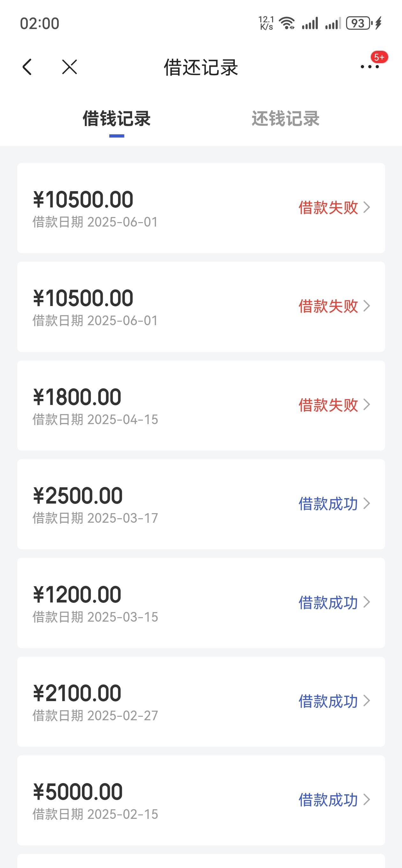402x868 pixels.
Task: Expand chevron for ¥2500.00 loan
Action: pyautogui.click(x=367, y=504)
